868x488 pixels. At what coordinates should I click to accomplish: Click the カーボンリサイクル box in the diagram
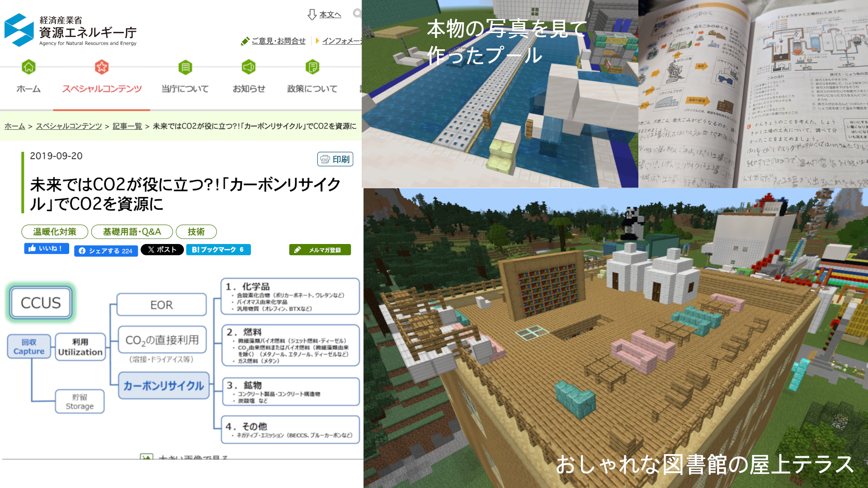click(x=164, y=385)
